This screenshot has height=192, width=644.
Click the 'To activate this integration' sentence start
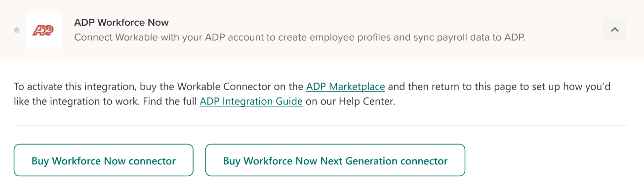pyautogui.click(x=74, y=87)
